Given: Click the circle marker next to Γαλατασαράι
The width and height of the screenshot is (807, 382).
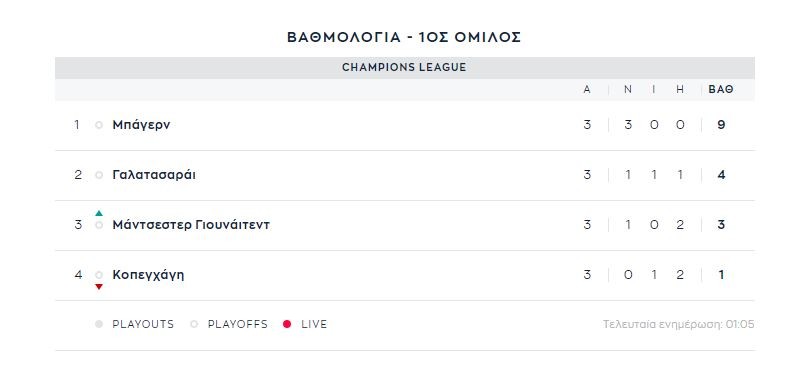Looking at the screenshot, I should 99,175.
